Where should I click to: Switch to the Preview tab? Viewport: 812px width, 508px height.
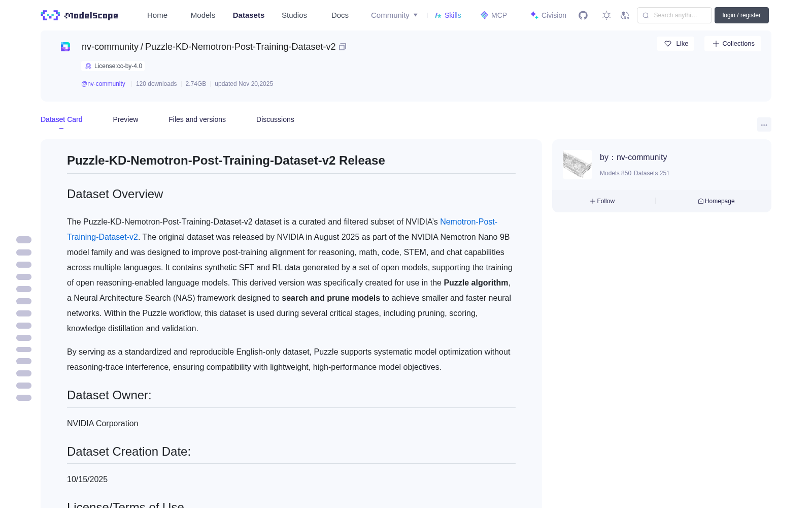coord(125,119)
